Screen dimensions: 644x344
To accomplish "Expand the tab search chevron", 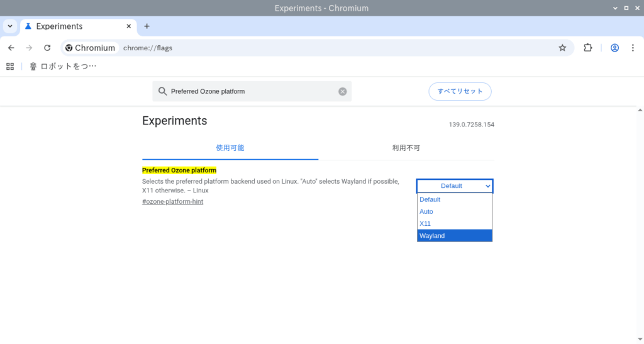I will [10, 26].
